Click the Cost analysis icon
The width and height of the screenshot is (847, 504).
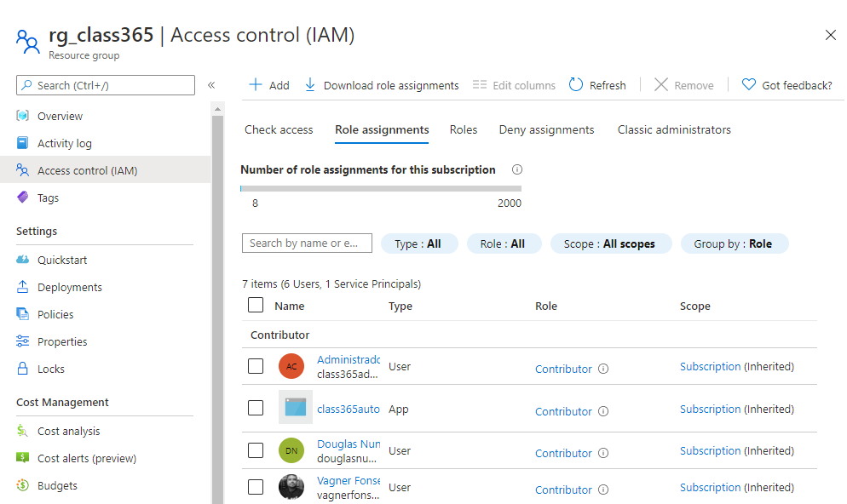[23, 431]
